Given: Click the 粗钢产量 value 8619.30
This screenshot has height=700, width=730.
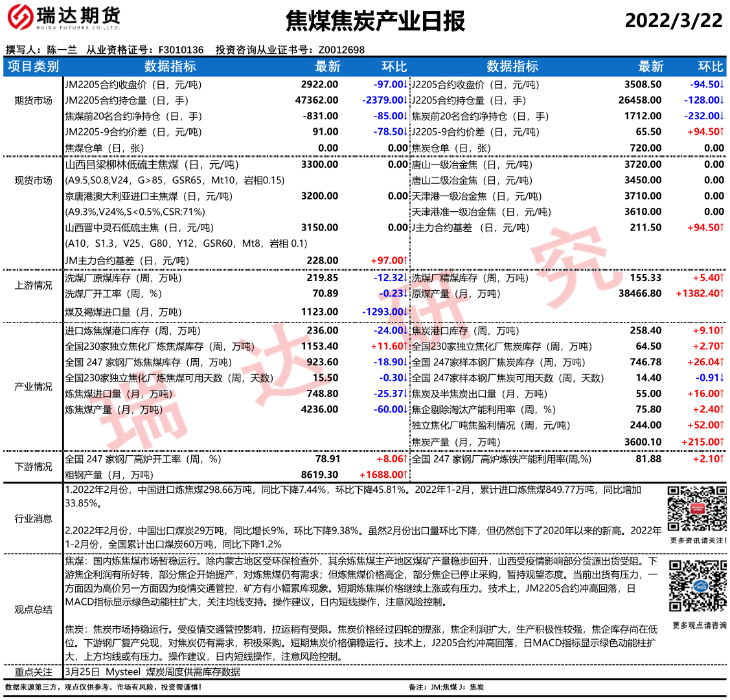Looking at the screenshot, I should (x=319, y=475).
